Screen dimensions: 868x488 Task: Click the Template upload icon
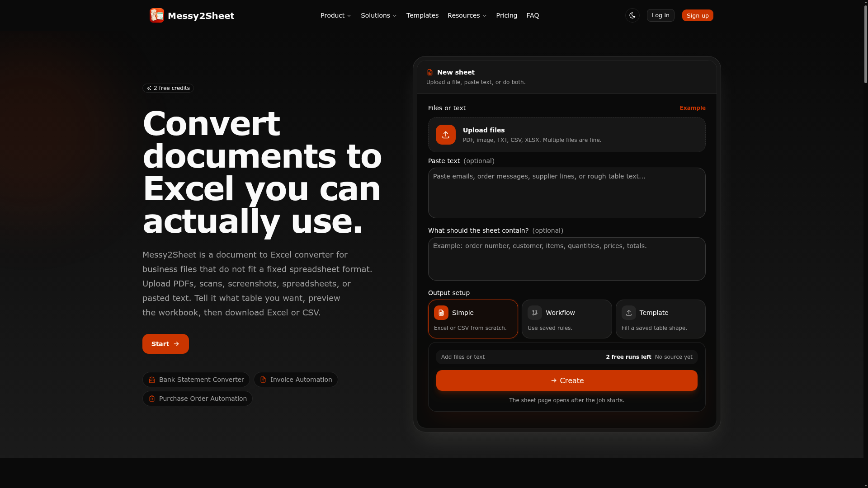(629, 313)
